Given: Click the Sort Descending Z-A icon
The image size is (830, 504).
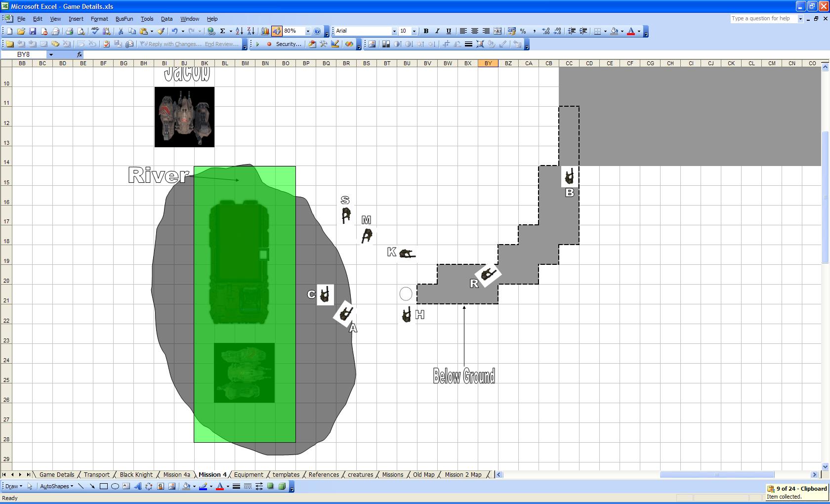Looking at the screenshot, I should (250, 31).
